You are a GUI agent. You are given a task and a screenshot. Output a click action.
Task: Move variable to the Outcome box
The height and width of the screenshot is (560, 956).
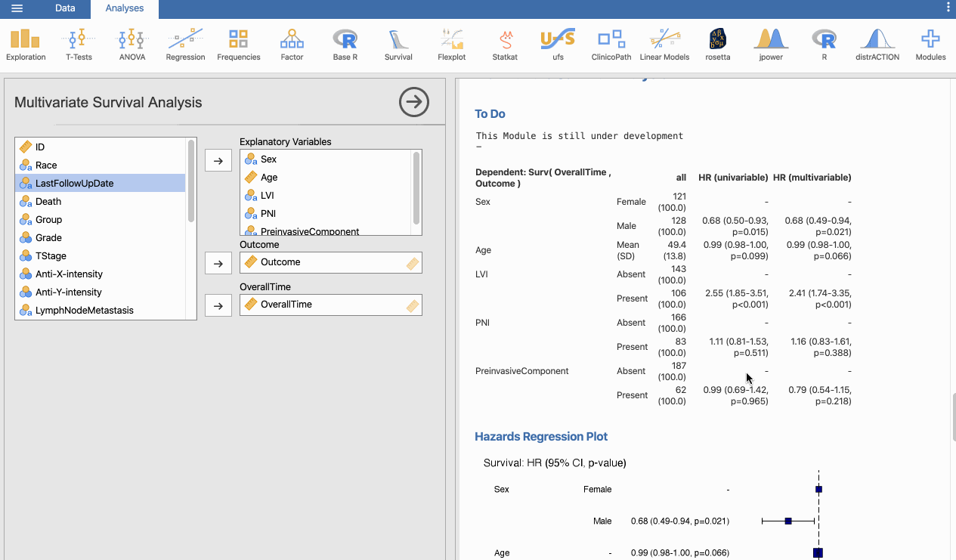pyautogui.click(x=218, y=263)
